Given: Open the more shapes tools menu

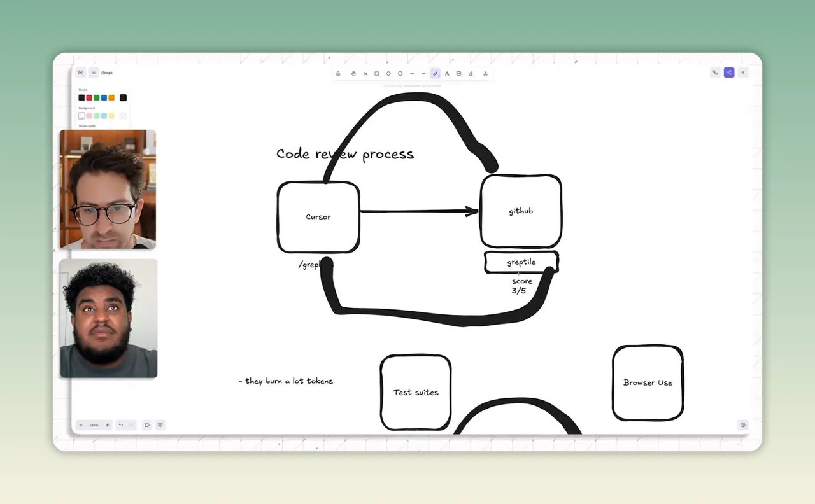Looking at the screenshot, I should point(485,73).
